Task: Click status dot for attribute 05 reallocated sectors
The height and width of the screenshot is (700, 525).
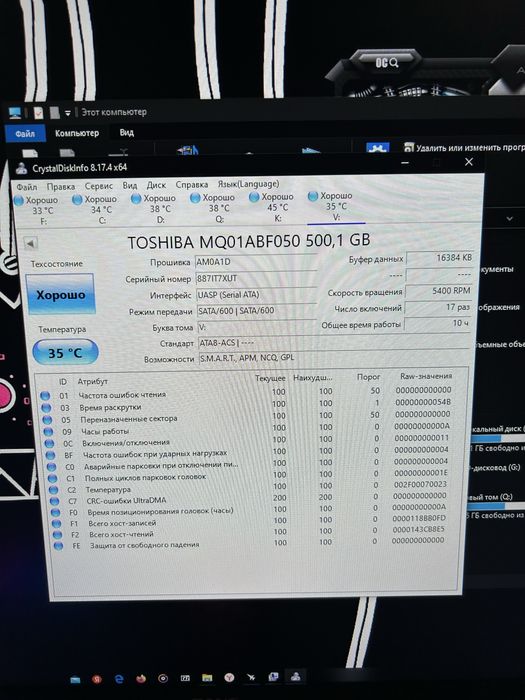Action: (x=47, y=420)
